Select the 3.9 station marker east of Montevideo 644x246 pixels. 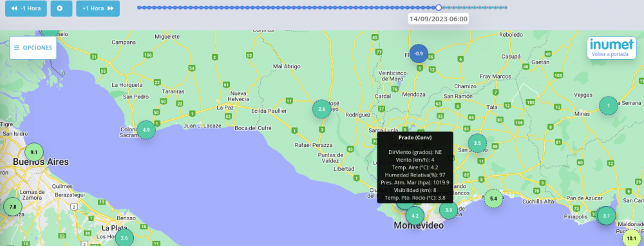coord(448,210)
